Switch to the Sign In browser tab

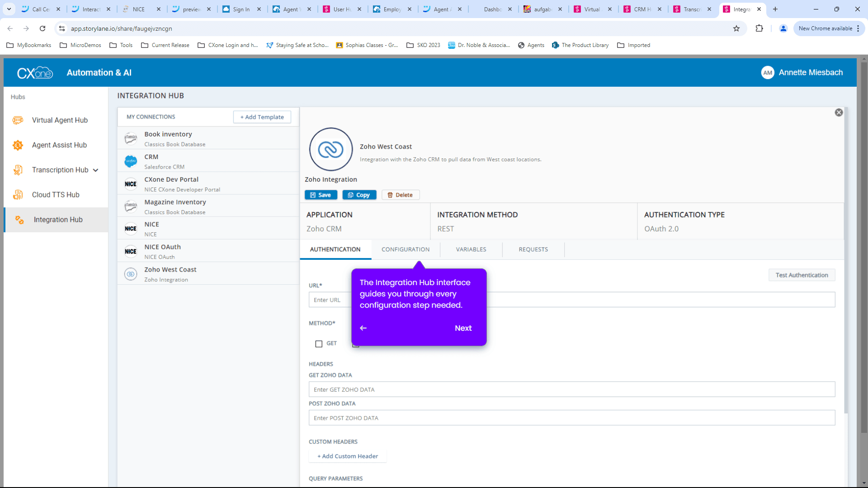241,9
